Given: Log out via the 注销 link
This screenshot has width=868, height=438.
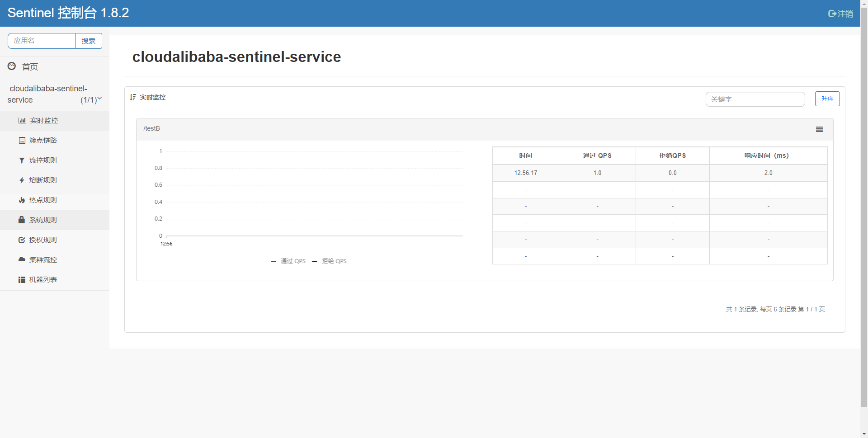Looking at the screenshot, I should (x=840, y=14).
